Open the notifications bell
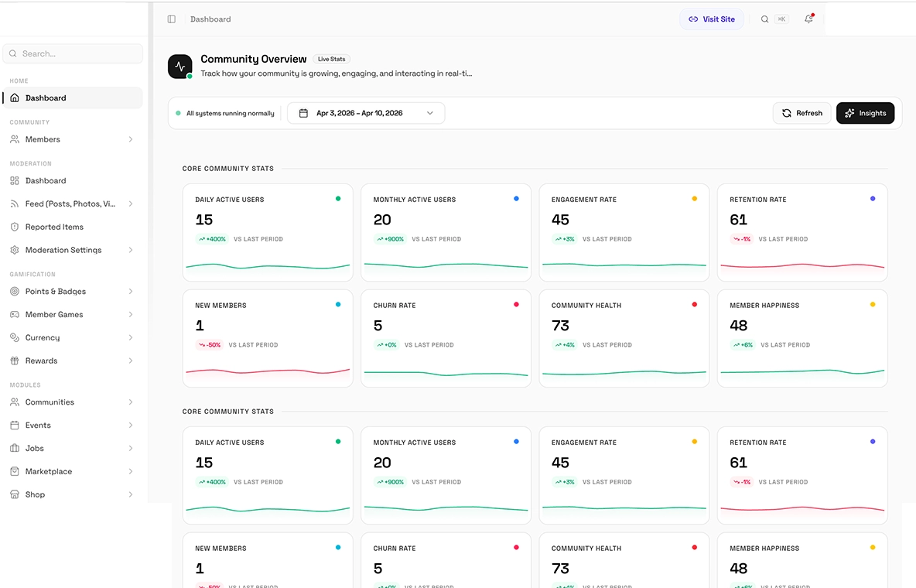 808,19
